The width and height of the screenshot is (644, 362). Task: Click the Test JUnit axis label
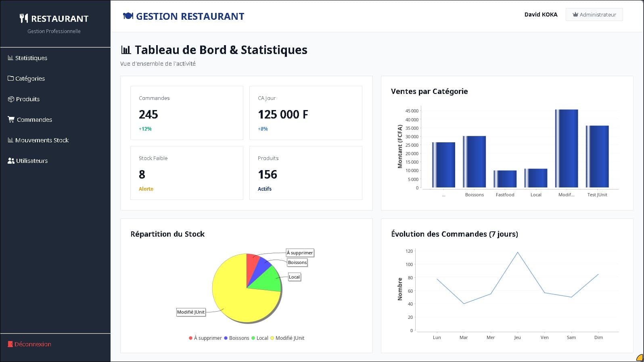597,195
